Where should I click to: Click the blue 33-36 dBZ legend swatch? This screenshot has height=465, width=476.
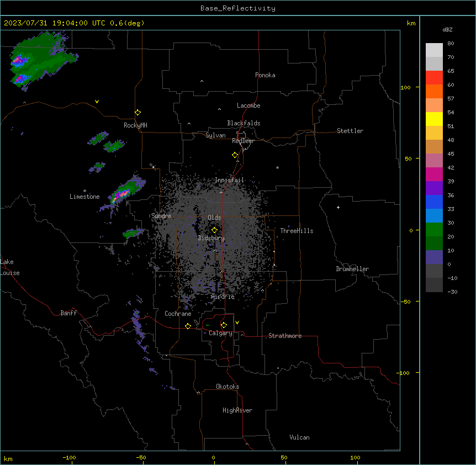[x=434, y=202]
